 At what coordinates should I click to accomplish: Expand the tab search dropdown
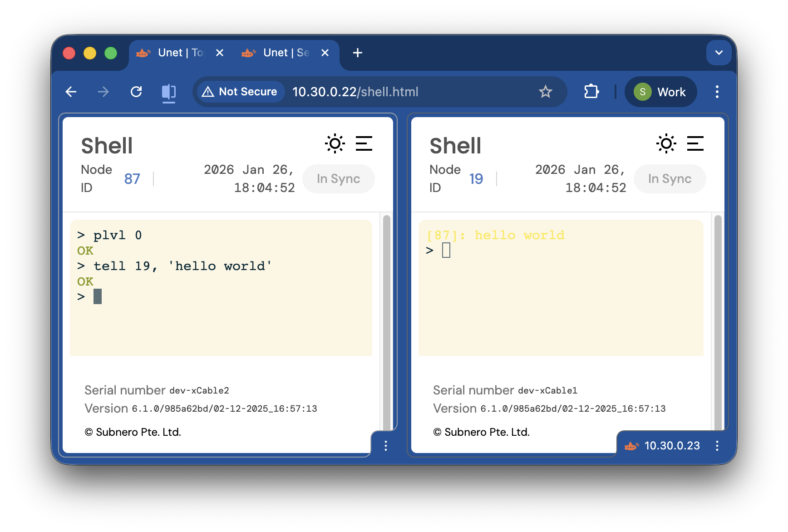click(719, 53)
